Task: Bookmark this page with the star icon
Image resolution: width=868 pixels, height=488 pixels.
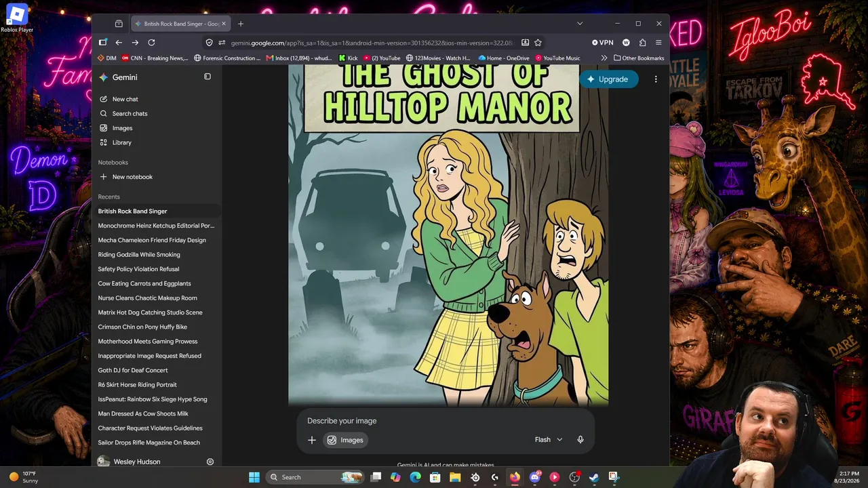Action: coord(538,43)
